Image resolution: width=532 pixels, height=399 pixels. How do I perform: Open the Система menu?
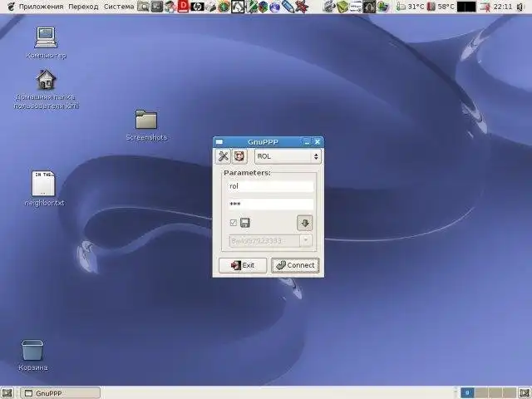119,7
